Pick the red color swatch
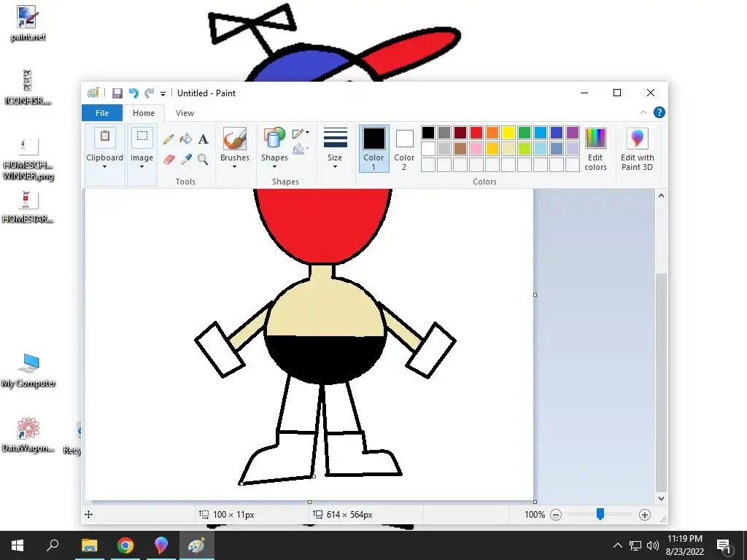747x560 pixels. (x=476, y=133)
